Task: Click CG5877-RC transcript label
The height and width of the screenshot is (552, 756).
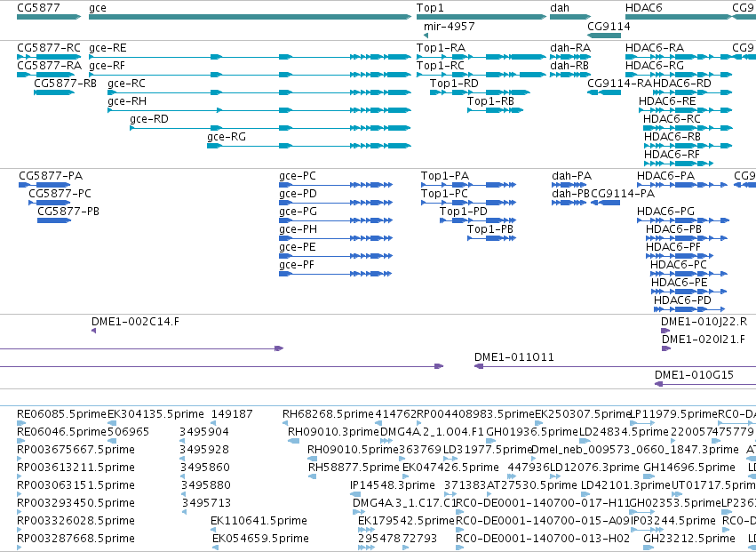Action: (x=49, y=48)
